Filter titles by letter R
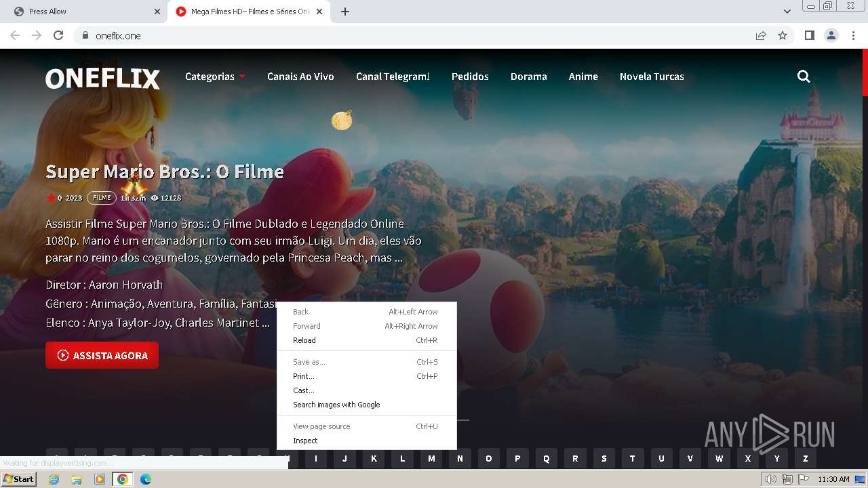The height and width of the screenshot is (488, 868). tap(575, 458)
